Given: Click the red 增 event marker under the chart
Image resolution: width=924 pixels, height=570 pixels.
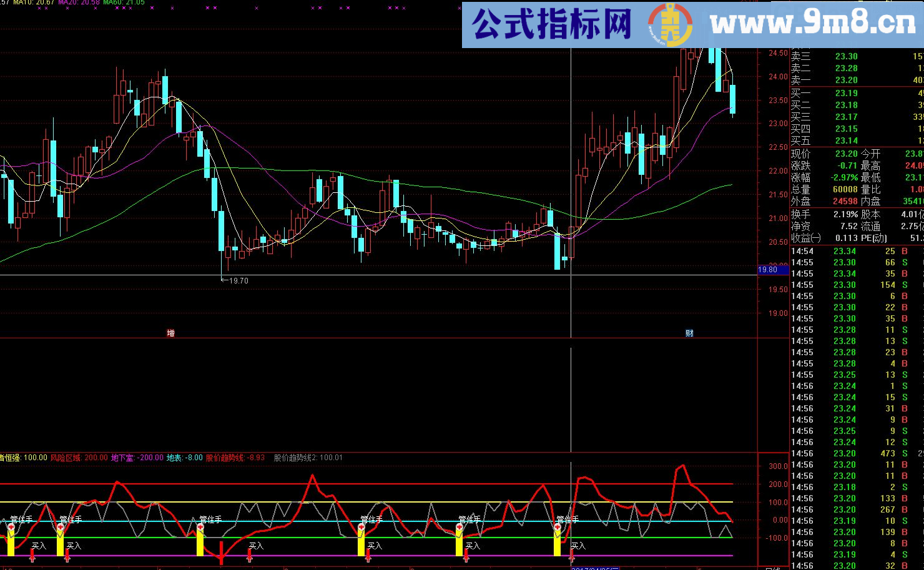Looking at the screenshot, I should pyautogui.click(x=170, y=333).
